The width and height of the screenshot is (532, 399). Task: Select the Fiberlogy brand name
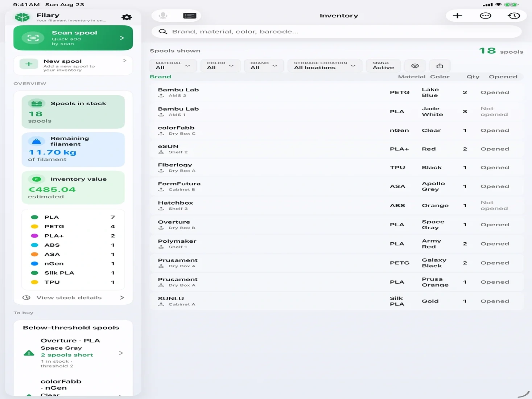pos(175,165)
